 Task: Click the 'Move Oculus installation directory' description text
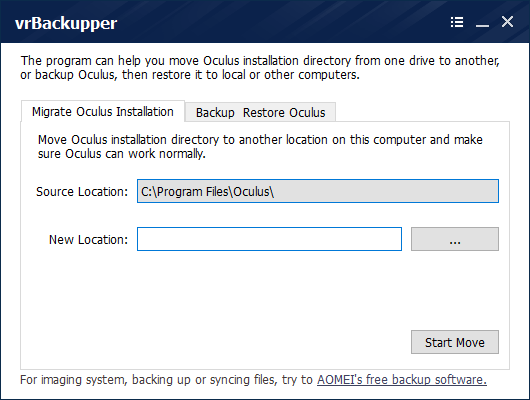[260, 146]
